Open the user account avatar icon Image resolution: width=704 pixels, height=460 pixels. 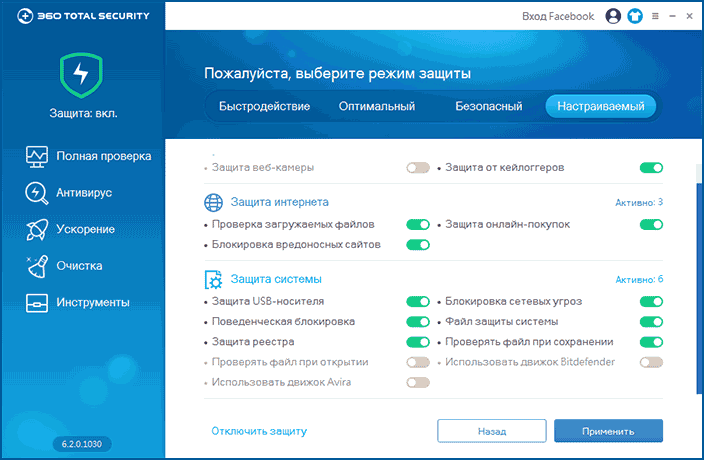point(613,16)
